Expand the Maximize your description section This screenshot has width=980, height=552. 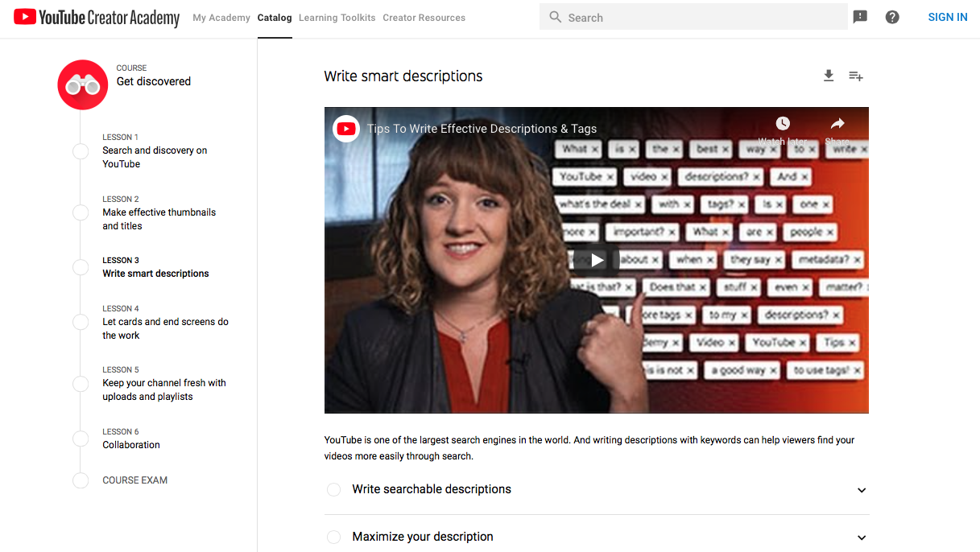coord(862,537)
